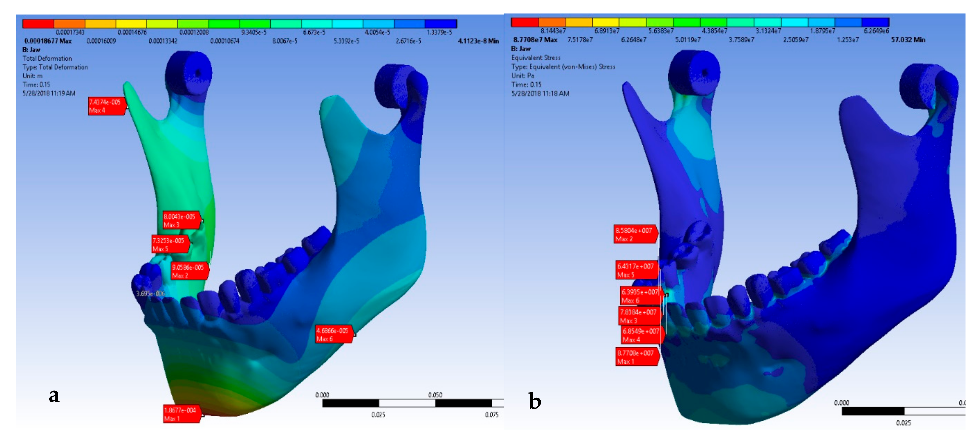Click the red swatch in the stress legend
The image size is (980, 441).
(x=525, y=22)
